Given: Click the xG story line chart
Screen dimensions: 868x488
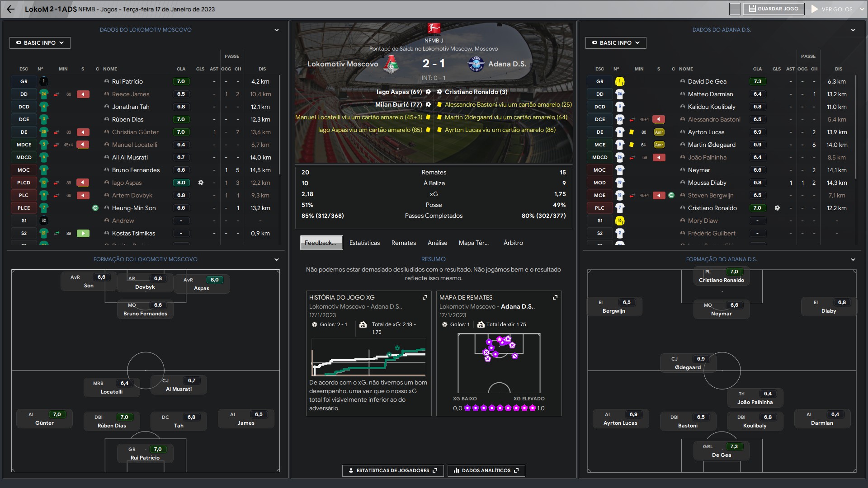Looking at the screenshot, I should click(x=368, y=357).
